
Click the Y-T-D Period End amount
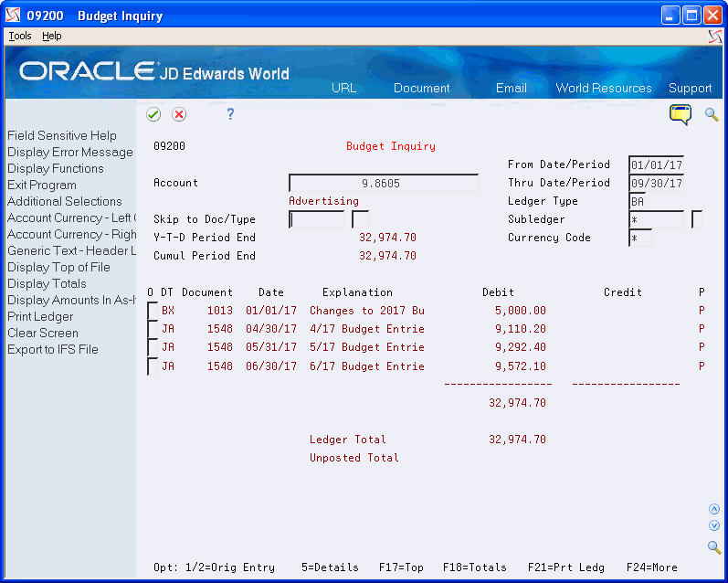[x=387, y=238]
